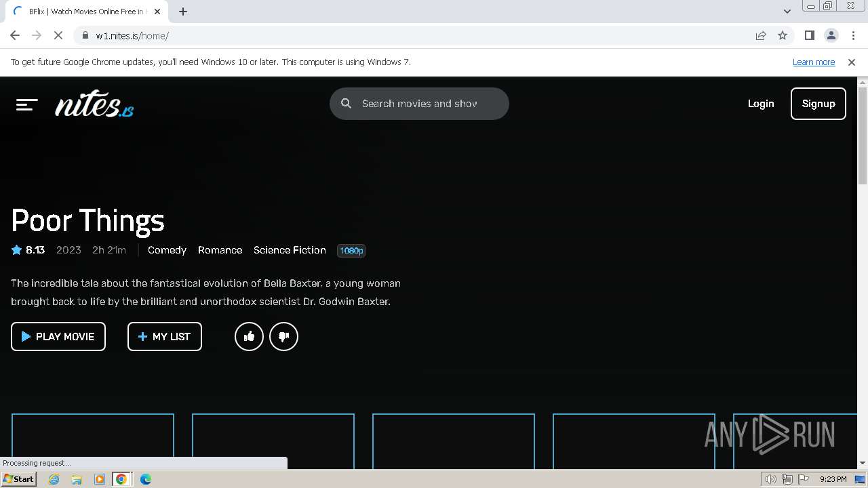The width and height of the screenshot is (868, 488).
Task: Click the show desktop button
Action: tap(861, 479)
